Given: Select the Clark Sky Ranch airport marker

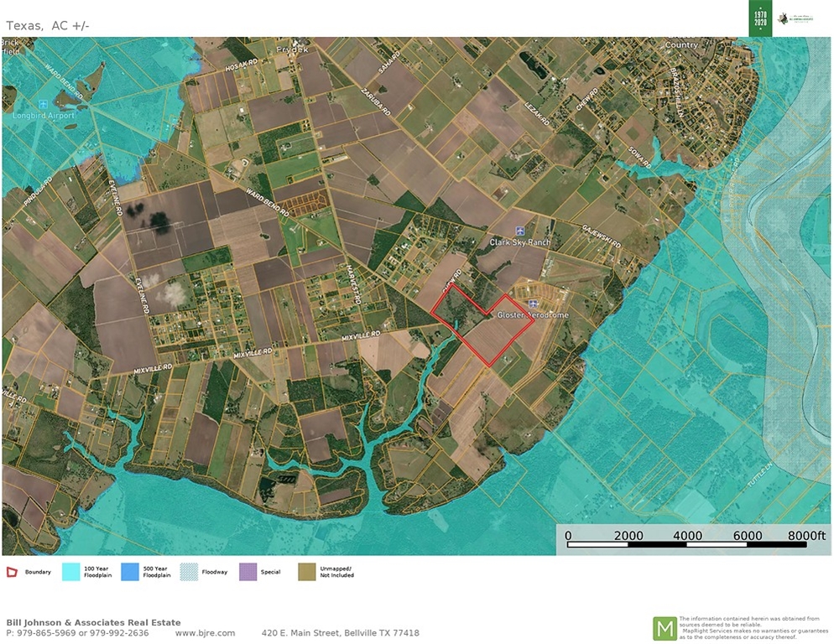Looking at the screenshot, I should click(520, 231).
